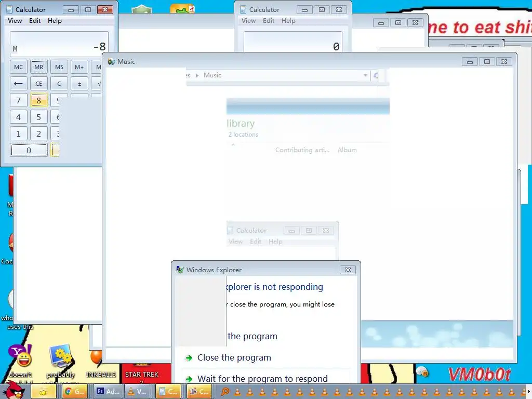This screenshot has width=532, height=399.
Task: Minimize the Music window
Action: (470, 61)
